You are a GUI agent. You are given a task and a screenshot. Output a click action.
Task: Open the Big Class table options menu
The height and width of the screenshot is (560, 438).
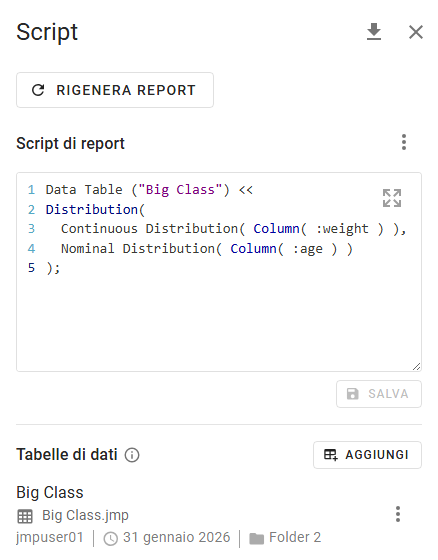[x=398, y=514]
